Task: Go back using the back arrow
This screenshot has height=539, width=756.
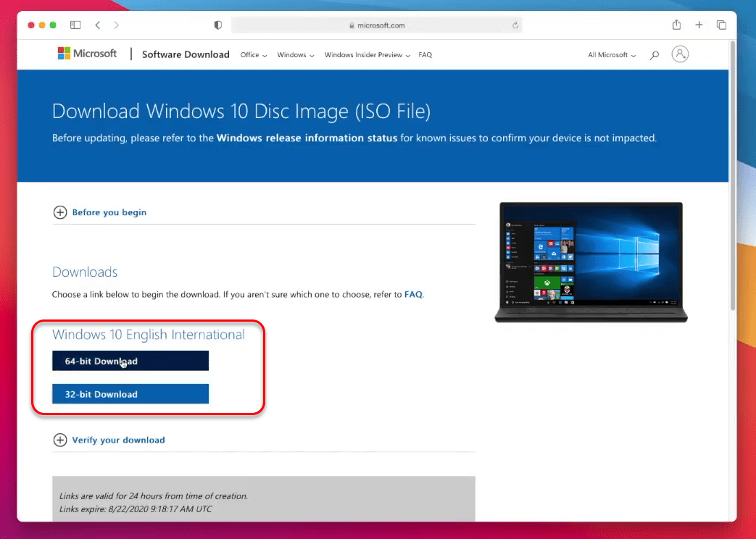Action: pos(98,25)
